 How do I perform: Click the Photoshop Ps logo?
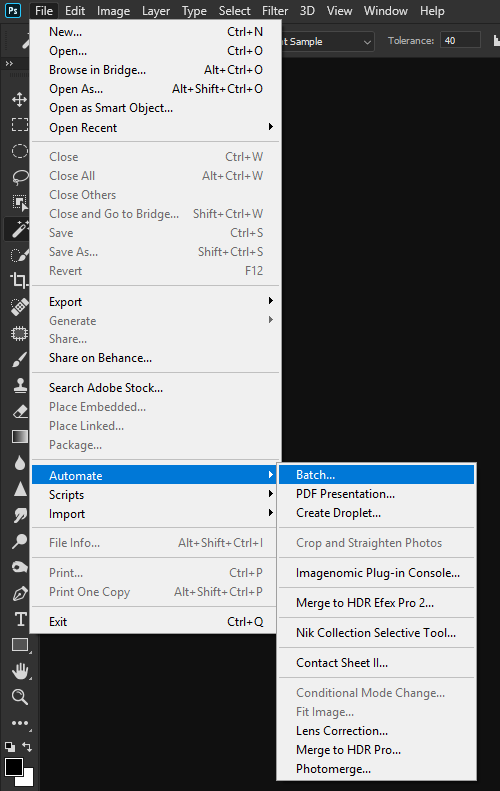(13, 11)
